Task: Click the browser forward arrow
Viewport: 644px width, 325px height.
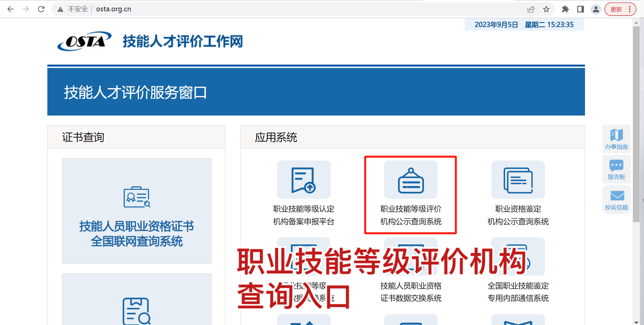Action: point(26,9)
